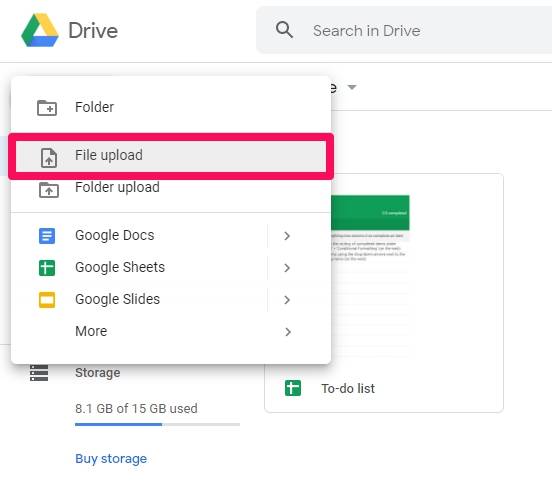Image resolution: width=552 pixels, height=486 pixels.
Task: Click the Buy storage link
Action: click(111, 459)
